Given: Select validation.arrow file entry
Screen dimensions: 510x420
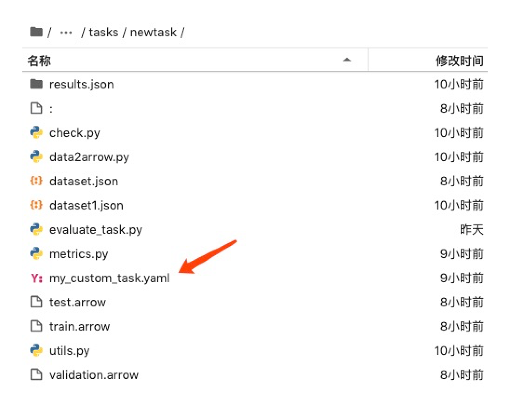Looking at the screenshot, I should click(x=94, y=375).
